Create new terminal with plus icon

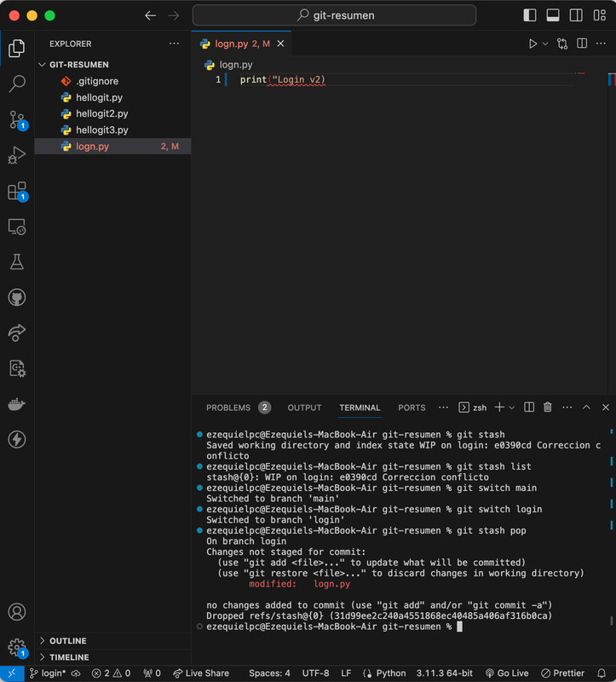point(499,407)
